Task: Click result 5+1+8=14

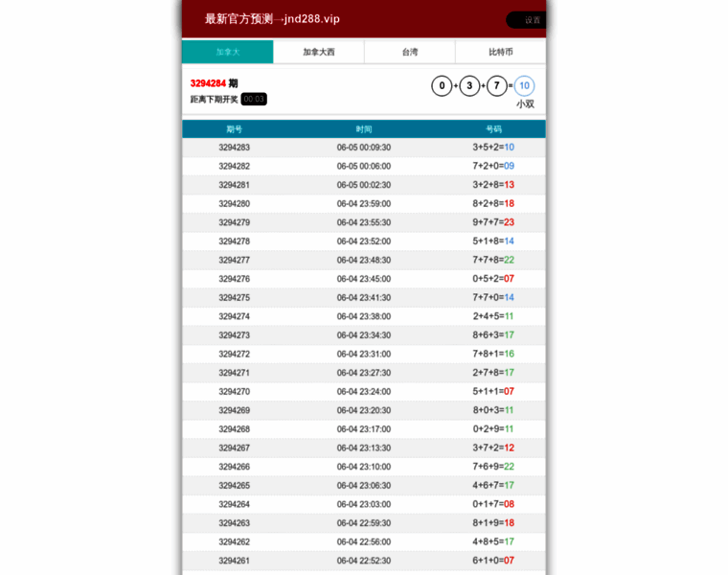Action: coord(493,241)
